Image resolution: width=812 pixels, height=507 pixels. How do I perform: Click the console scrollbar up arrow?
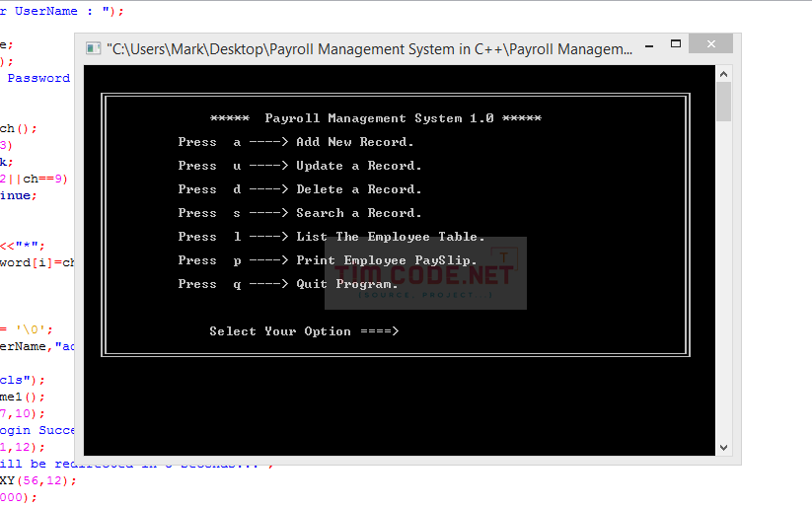[x=723, y=74]
